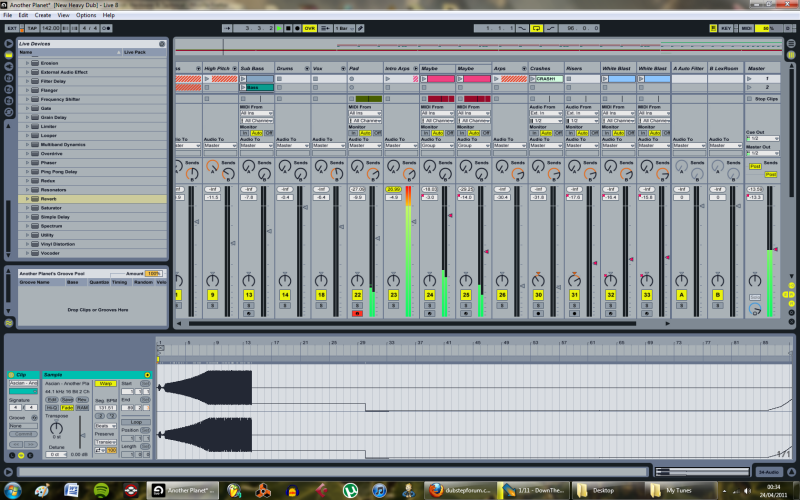800x500 pixels.
Task: Show or hide browser triangle toggle
Action: tap(9, 43)
